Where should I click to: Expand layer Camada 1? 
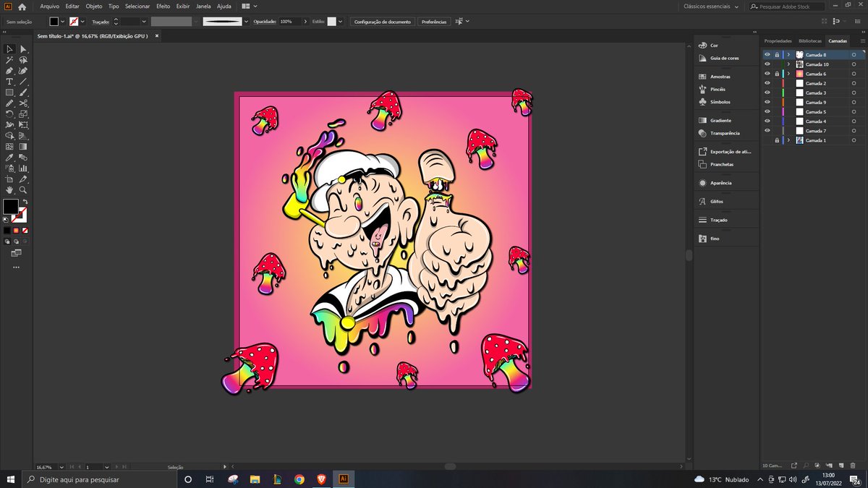[788, 140]
